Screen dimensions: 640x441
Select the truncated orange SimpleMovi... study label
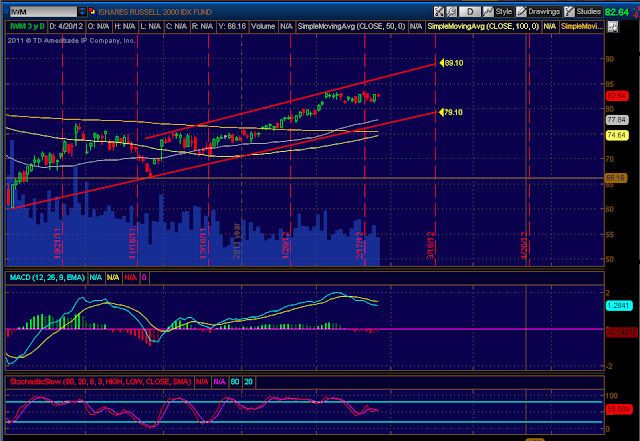pos(582,27)
